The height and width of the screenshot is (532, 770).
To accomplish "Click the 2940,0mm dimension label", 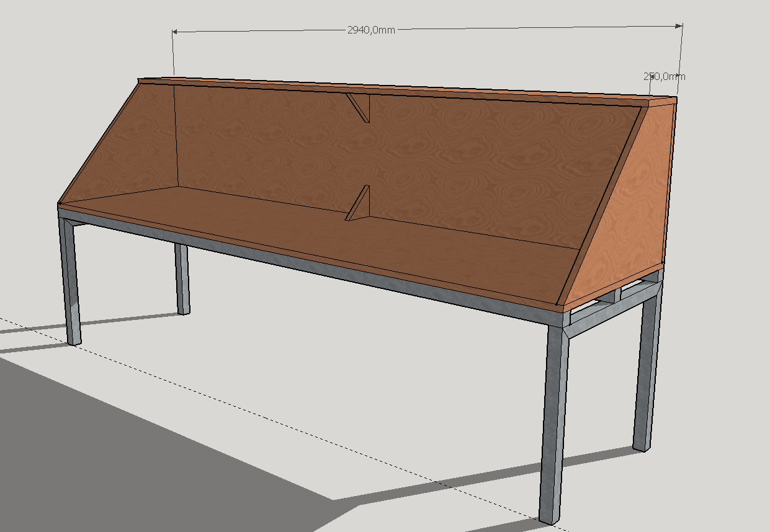I will [371, 30].
